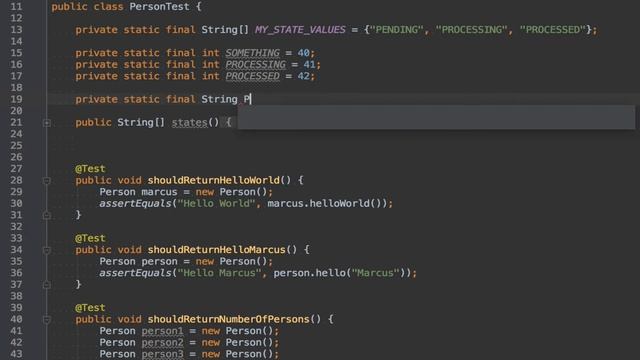640x360 pixels.
Task: Click the helloWorld() method call
Action: (x=345, y=203)
